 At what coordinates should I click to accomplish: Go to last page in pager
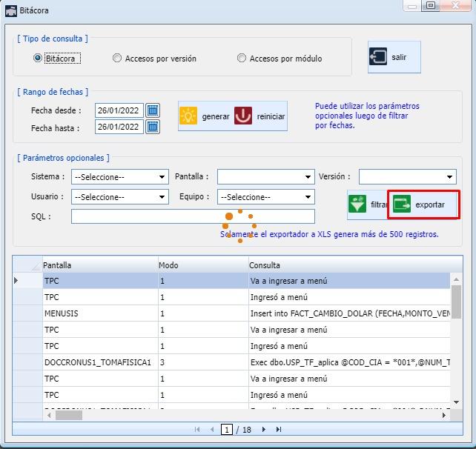279,429
